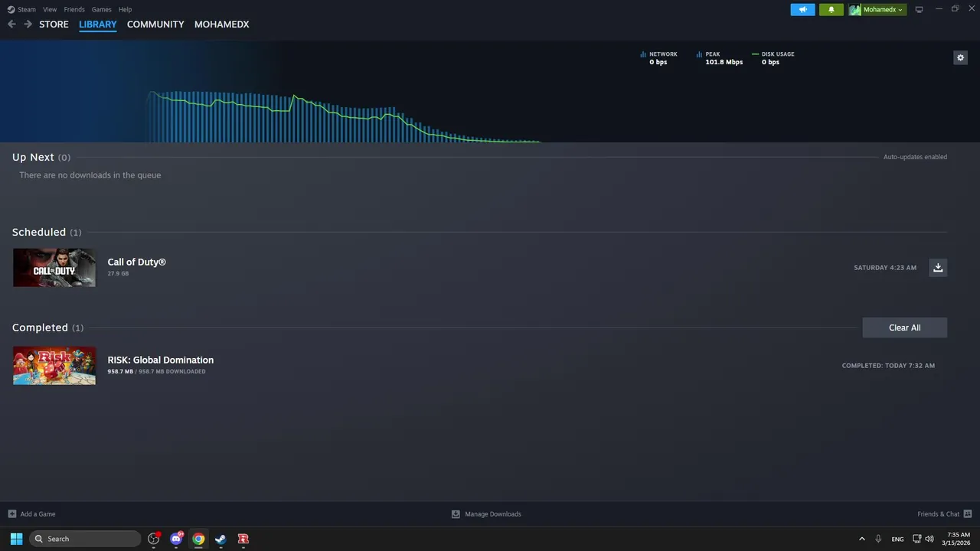
Task: Click the 'COMPLETED: TODAY 7:32 AM' text
Action: 888,366
